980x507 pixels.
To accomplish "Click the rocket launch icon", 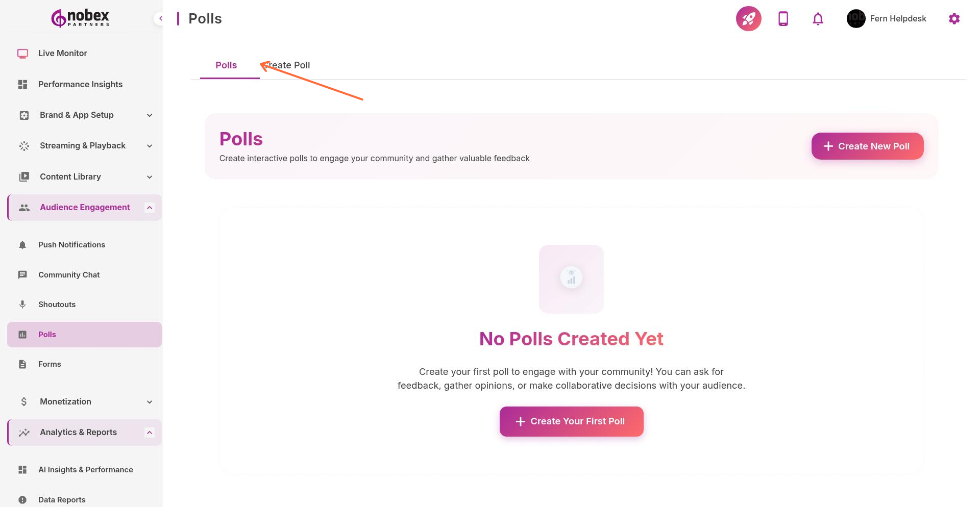I will (748, 19).
